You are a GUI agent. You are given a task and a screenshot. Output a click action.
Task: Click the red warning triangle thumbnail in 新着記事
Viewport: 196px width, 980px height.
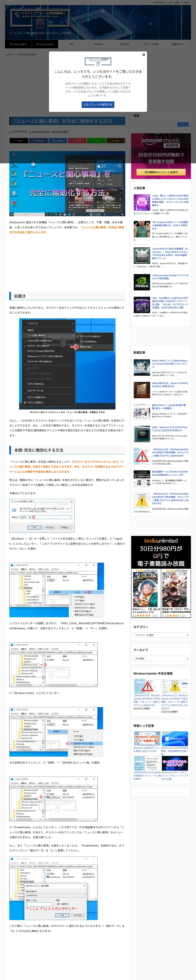click(142, 456)
